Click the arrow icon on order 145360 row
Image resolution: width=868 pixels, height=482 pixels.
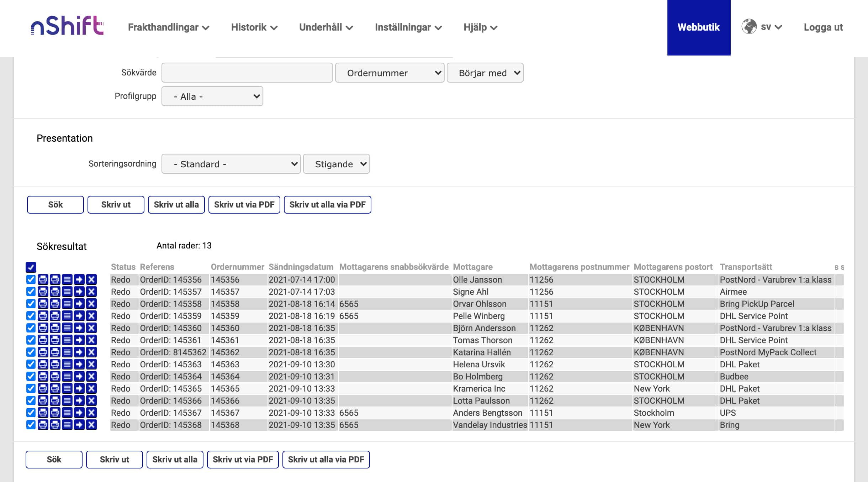pyautogui.click(x=79, y=328)
